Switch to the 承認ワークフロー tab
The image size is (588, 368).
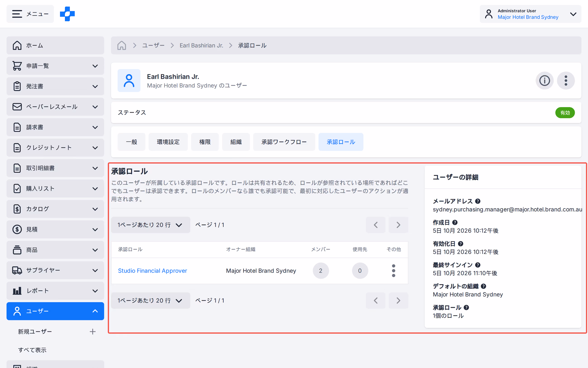click(284, 142)
